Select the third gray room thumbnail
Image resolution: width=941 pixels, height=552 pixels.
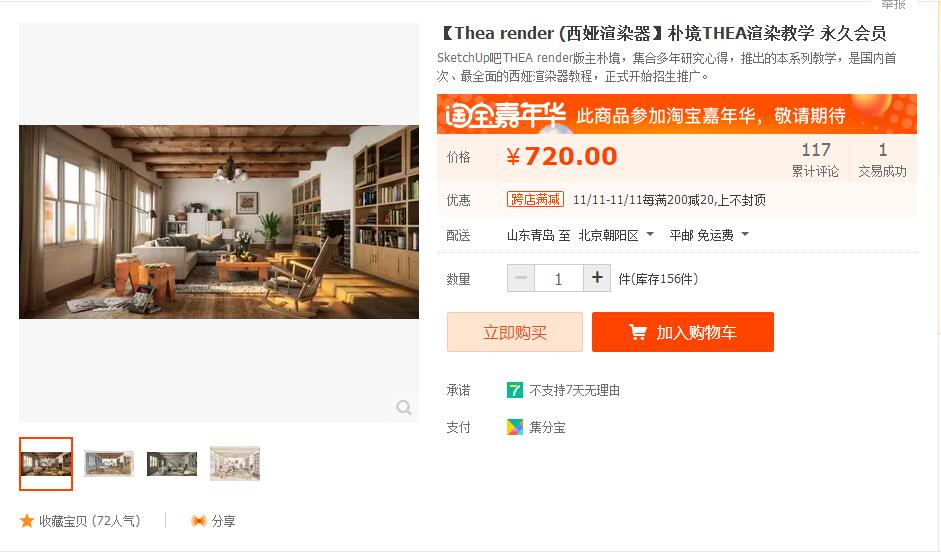tap(172, 463)
